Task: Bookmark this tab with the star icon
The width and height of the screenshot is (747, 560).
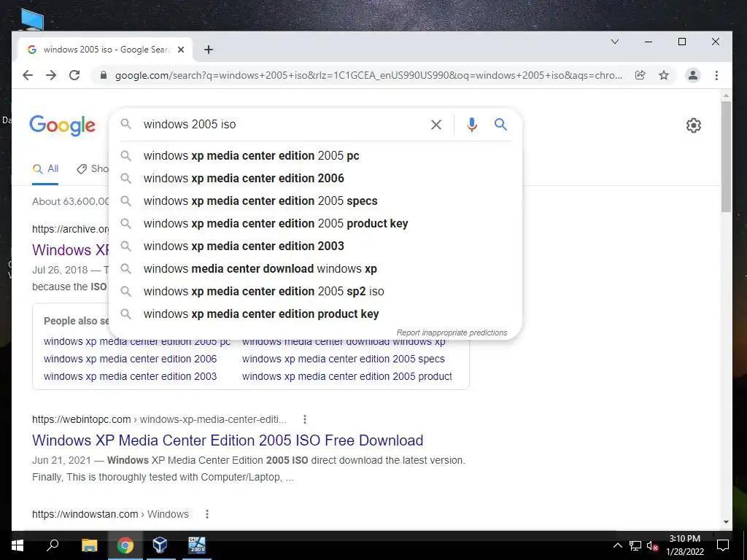Action: pyautogui.click(x=664, y=75)
